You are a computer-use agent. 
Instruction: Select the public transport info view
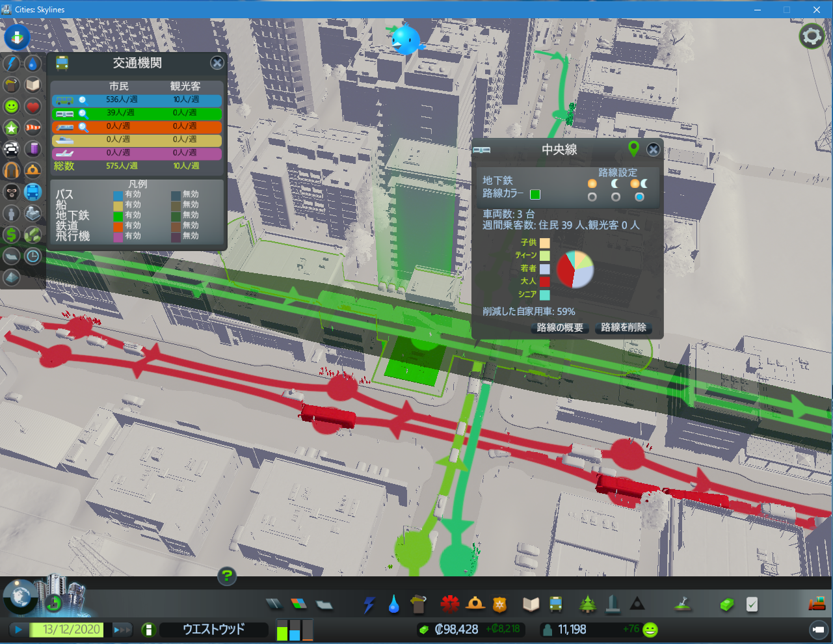coord(33,192)
